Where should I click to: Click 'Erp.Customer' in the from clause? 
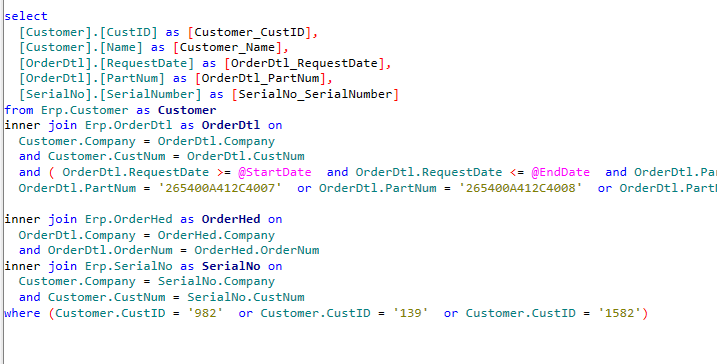(x=85, y=110)
